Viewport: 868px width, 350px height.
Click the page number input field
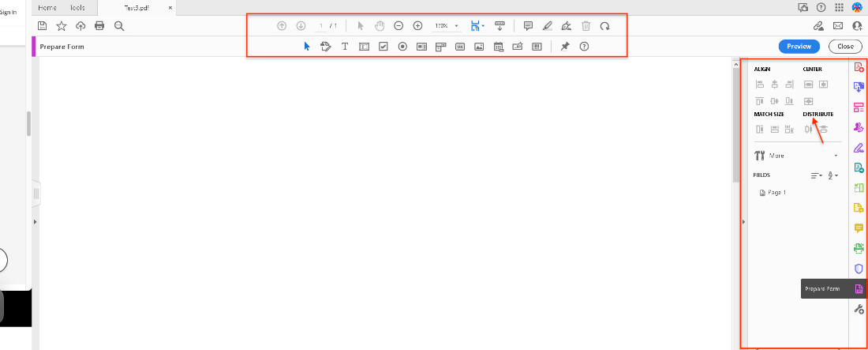tap(321, 26)
